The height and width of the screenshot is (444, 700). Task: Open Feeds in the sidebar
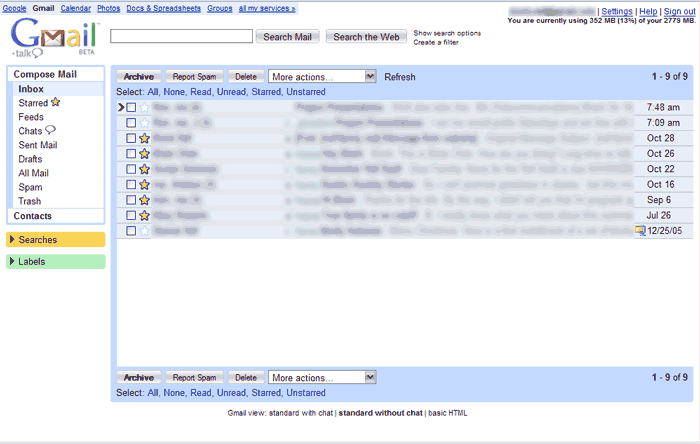click(x=31, y=117)
